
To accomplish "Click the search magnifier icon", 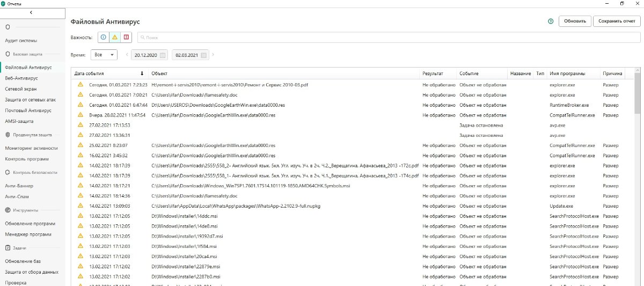I will 142,38.
